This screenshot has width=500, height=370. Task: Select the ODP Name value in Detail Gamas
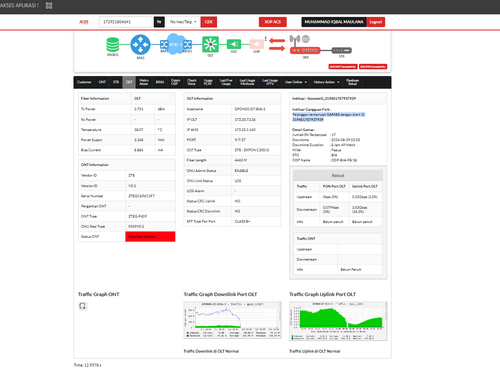coord(344,160)
